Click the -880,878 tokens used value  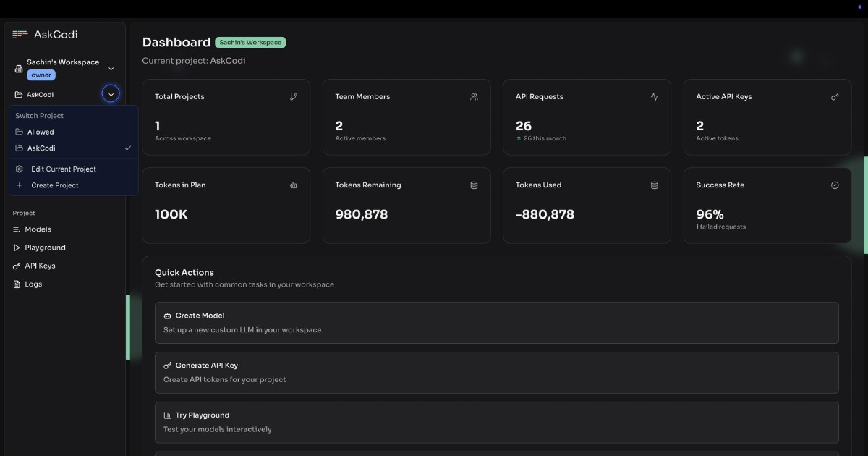tap(545, 214)
